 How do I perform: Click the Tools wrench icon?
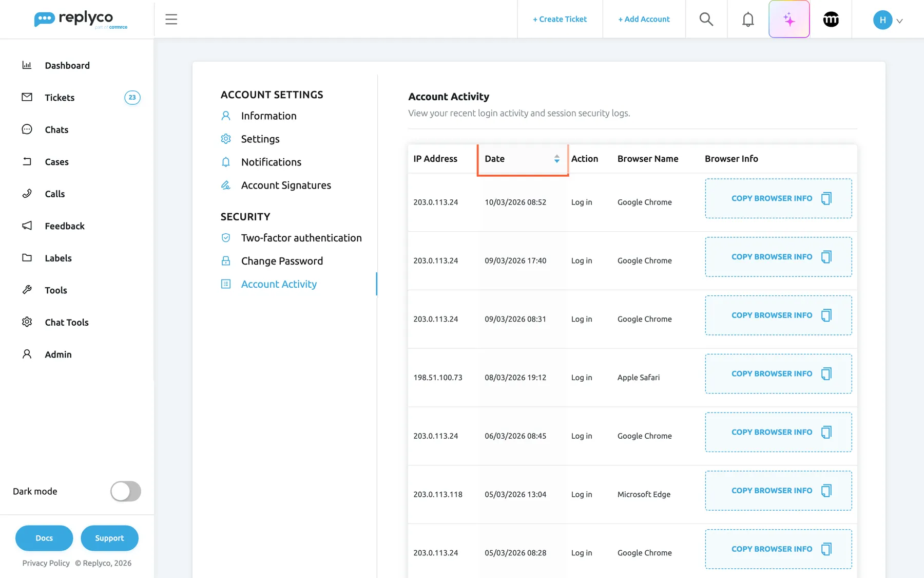coord(27,290)
